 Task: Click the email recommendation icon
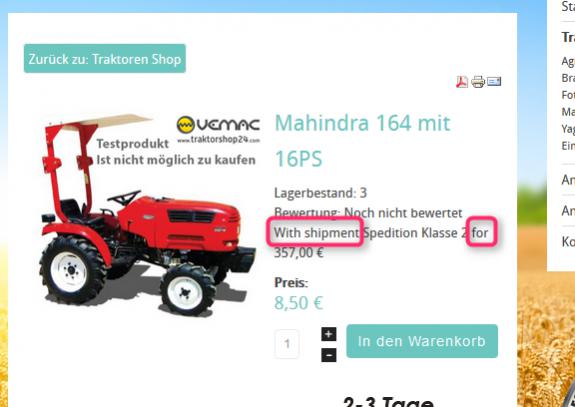[494, 81]
